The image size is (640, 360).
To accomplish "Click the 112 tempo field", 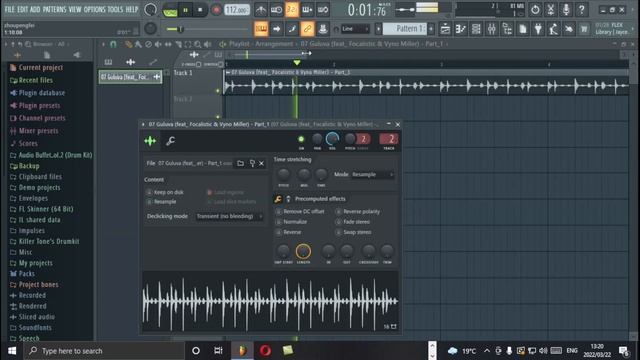I will pyautogui.click(x=237, y=10).
